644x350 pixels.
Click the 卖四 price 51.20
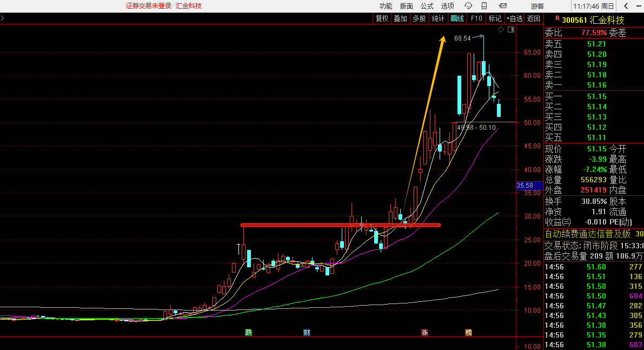tap(596, 54)
